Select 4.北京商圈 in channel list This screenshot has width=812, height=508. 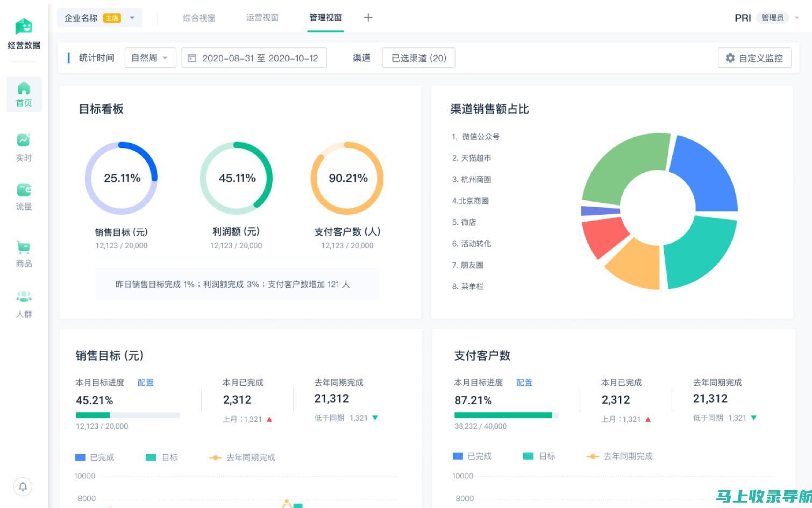tap(471, 201)
